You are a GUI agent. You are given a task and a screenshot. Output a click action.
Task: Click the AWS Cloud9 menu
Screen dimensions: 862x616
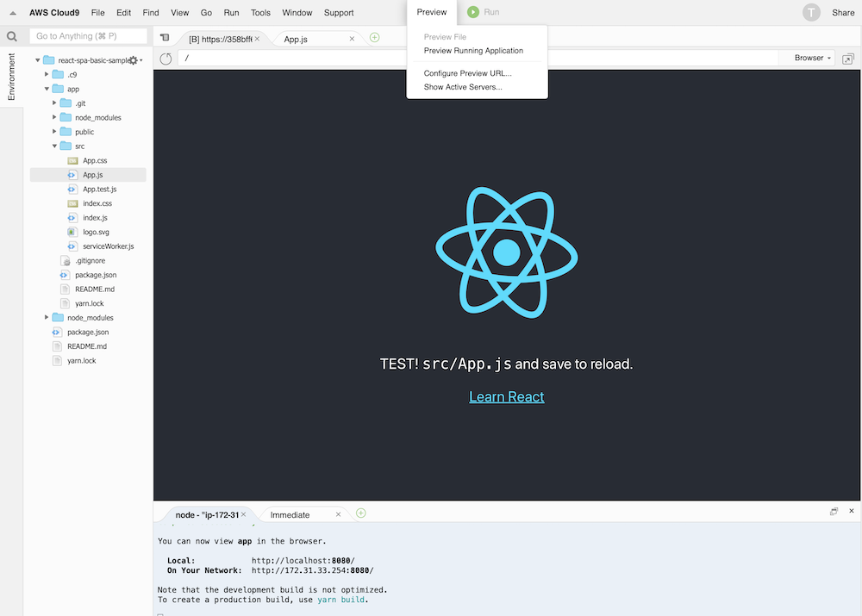(53, 13)
